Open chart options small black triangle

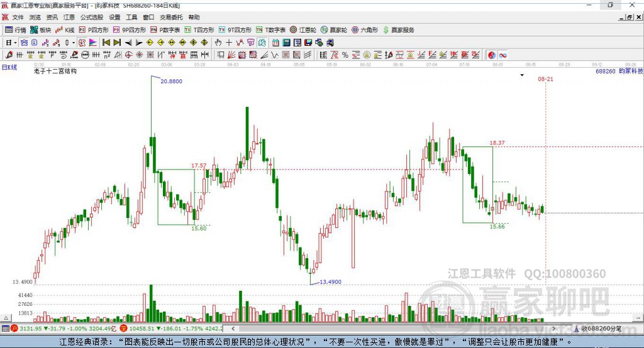pos(522,75)
